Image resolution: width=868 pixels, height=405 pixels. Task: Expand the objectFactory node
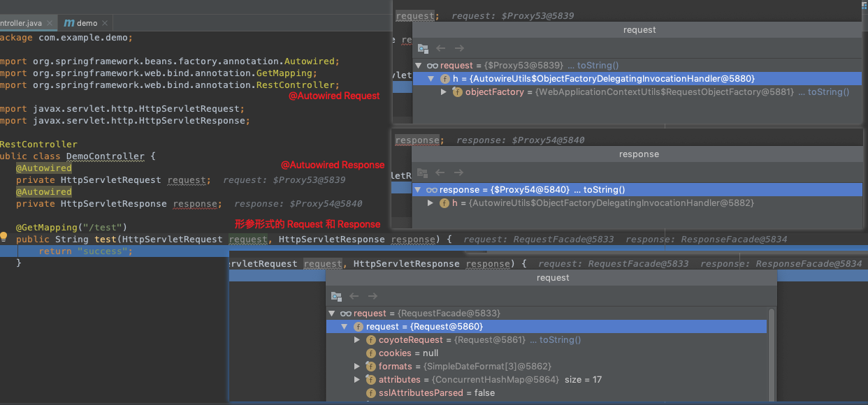(x=444, y=92)
